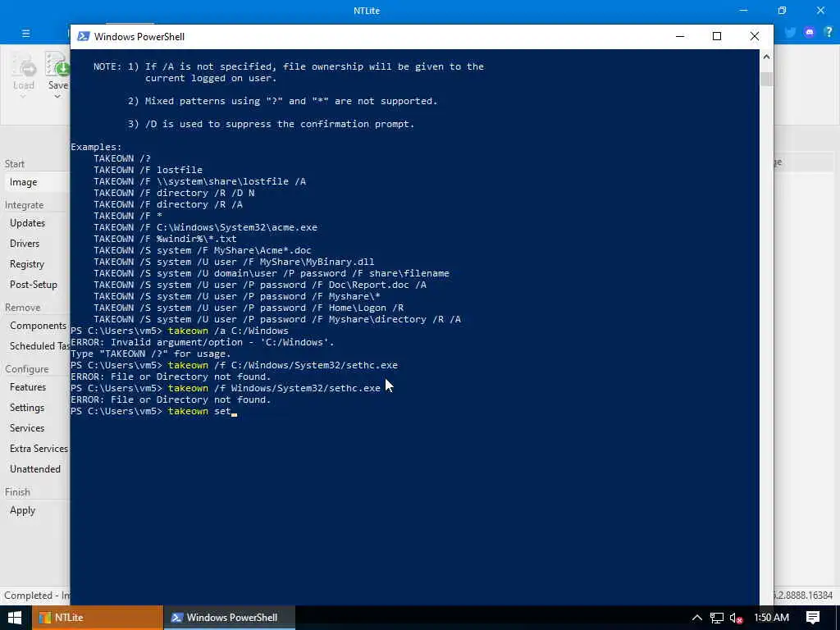Click the network tray icon
The image size is (840, 630).
pos(717,618)
